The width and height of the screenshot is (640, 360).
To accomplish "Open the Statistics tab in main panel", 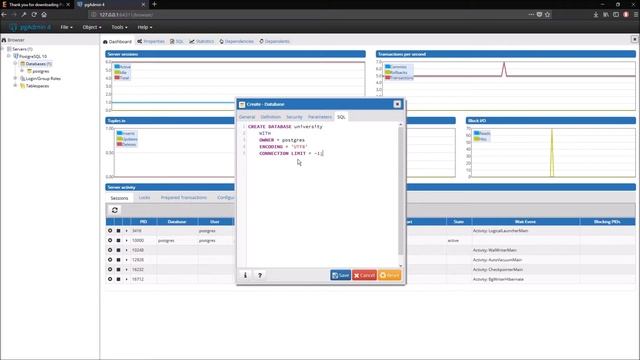I will coord(202,41).
